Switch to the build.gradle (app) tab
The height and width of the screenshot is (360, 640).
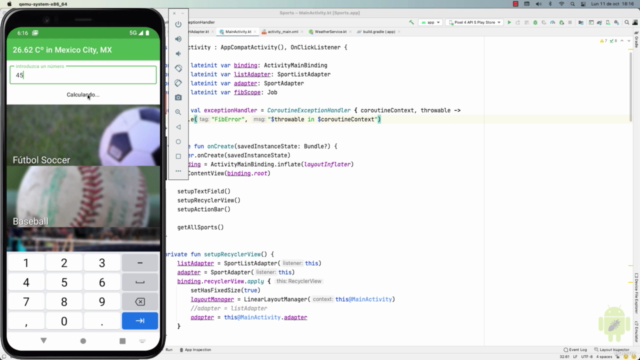pyautogui.click(x=379, y=32)
